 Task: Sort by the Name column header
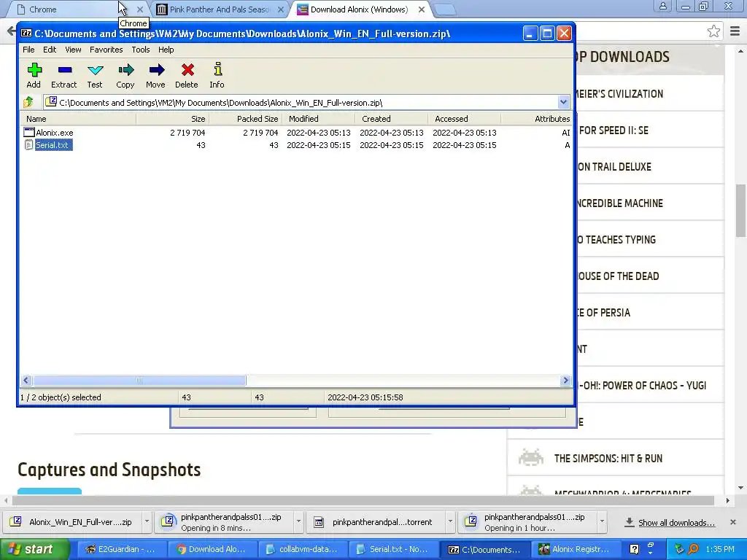[x=78, y=119]
